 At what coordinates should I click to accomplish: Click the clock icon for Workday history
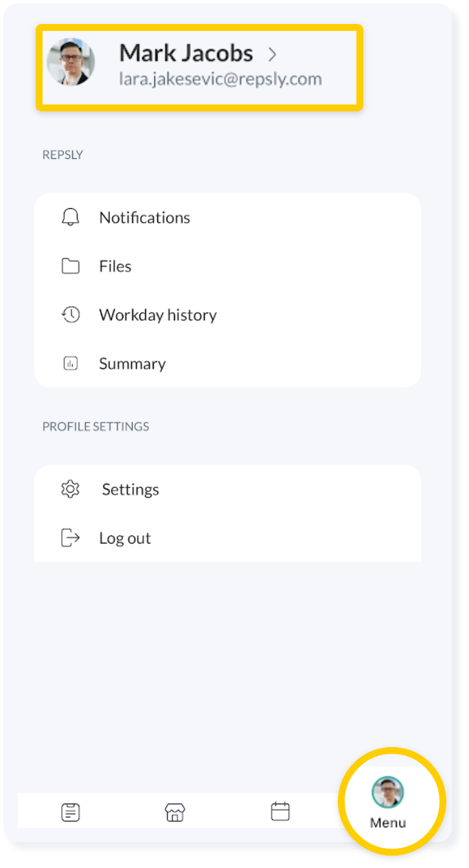(x=70, y=315)
